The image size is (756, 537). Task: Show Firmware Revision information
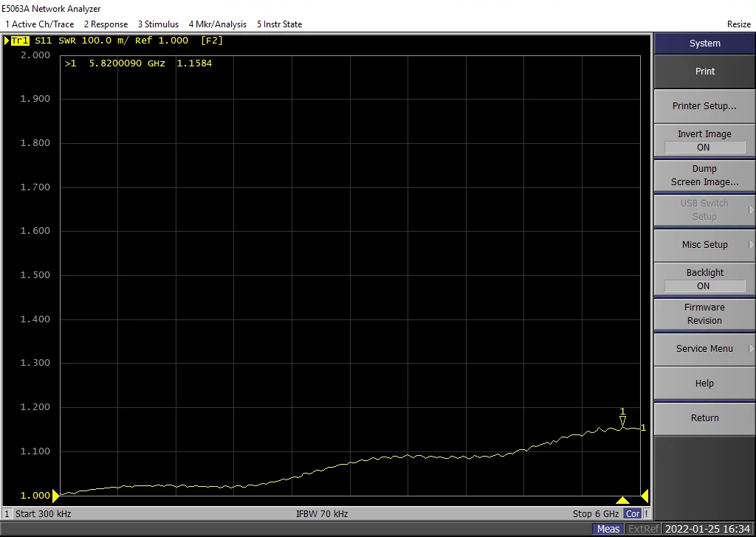coord(704,314)
